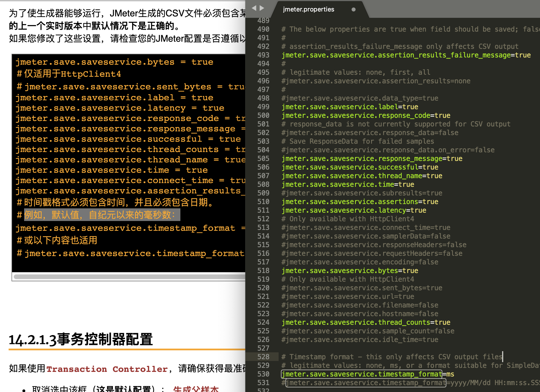The height and width of the screenshot is (392, 540).
Task: Click editor line saveservice.assertions=true
Action: click(x=360, y=201)
